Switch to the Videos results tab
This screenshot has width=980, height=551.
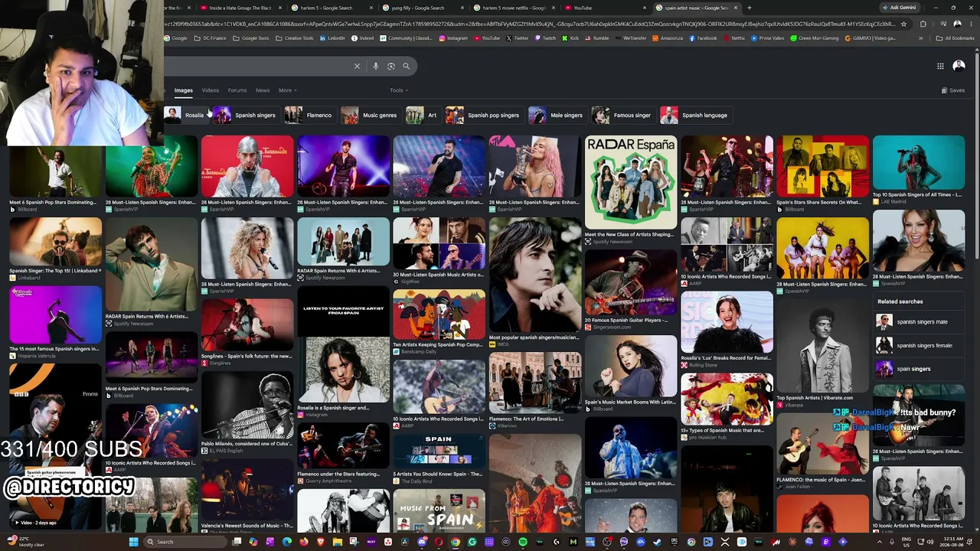pos(210,90)
